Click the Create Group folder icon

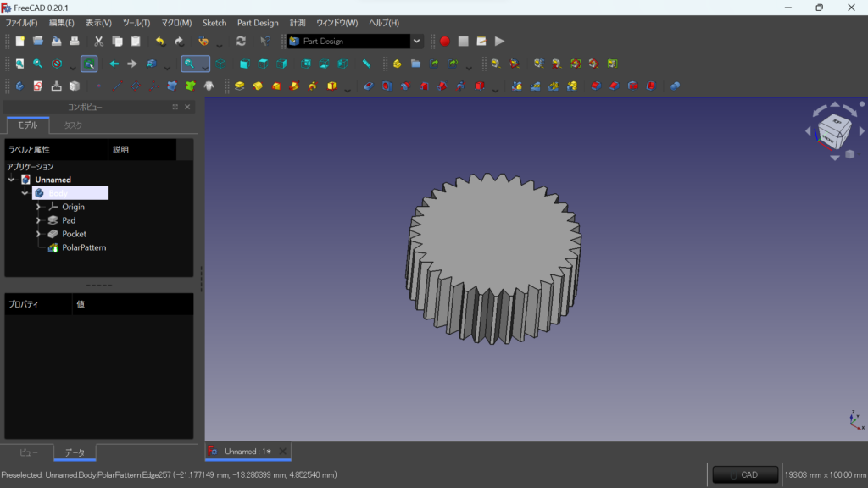[415, 64]
